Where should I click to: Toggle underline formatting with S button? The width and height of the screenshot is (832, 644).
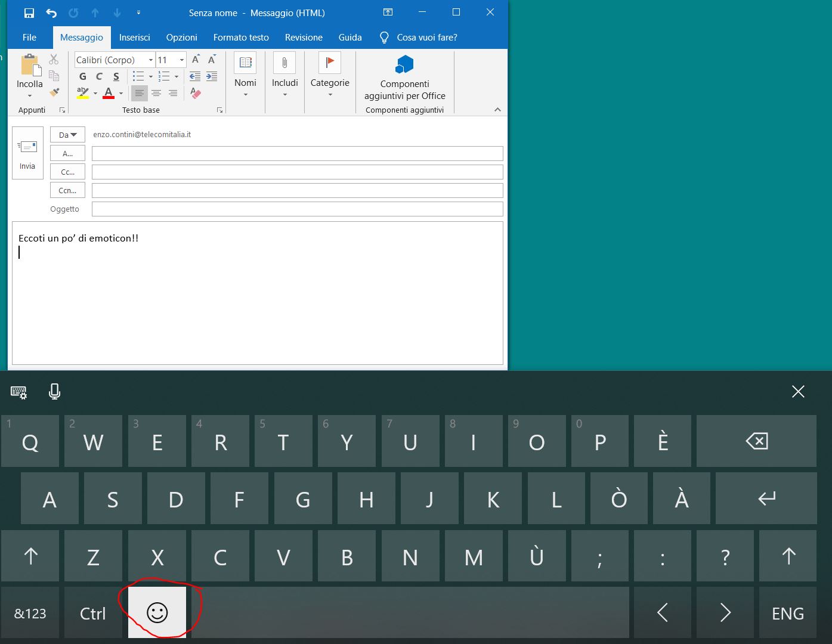[x=116, y=76]
